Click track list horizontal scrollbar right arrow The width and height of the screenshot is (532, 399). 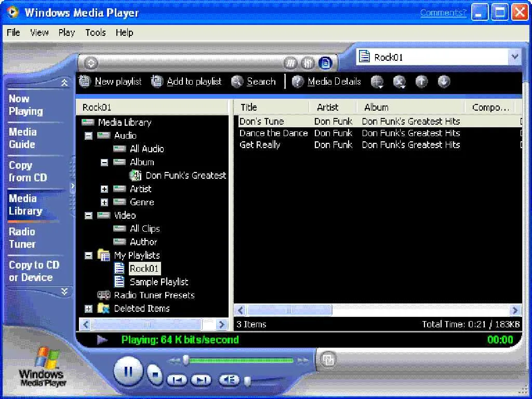coord(515,310)
